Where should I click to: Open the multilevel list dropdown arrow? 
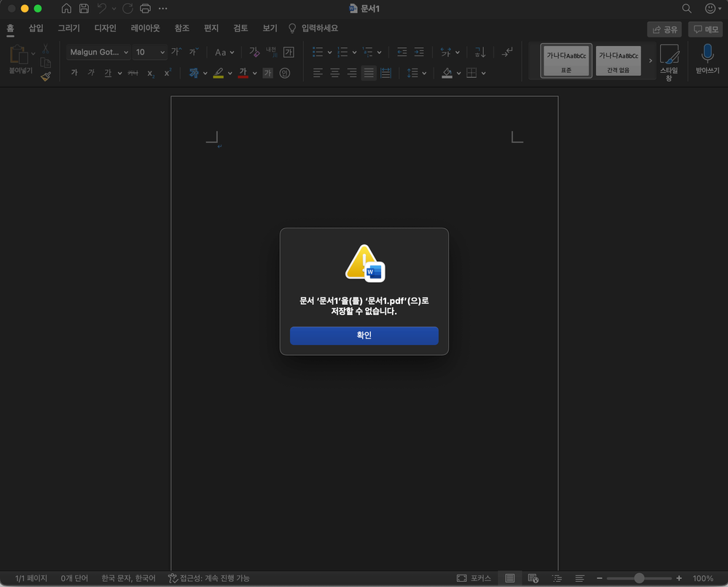click(380, 53)
